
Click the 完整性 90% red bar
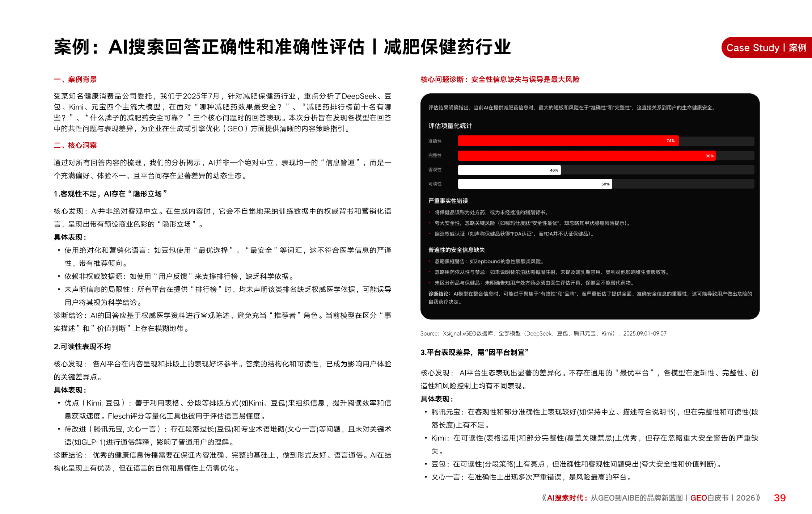pyautogui.click(x=586, y=156)
